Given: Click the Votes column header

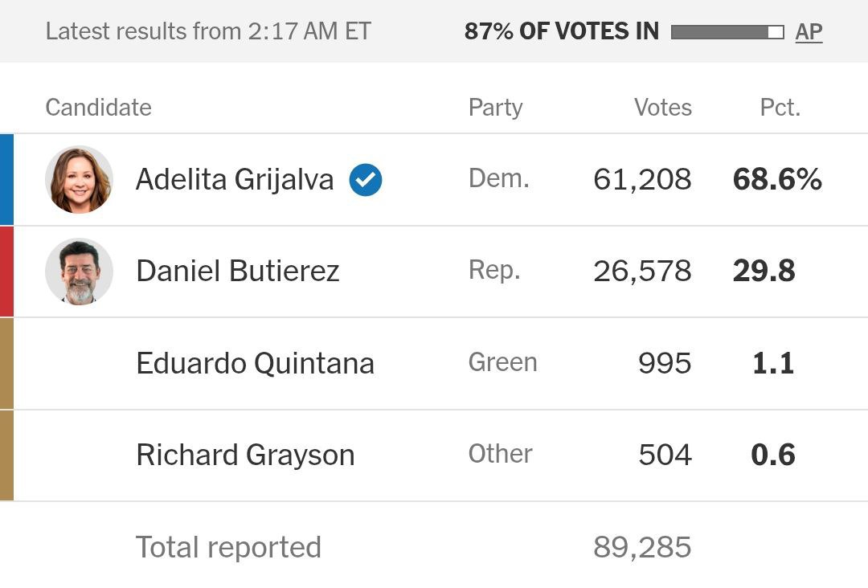Looking at the screenshot, I should point(662,108).
